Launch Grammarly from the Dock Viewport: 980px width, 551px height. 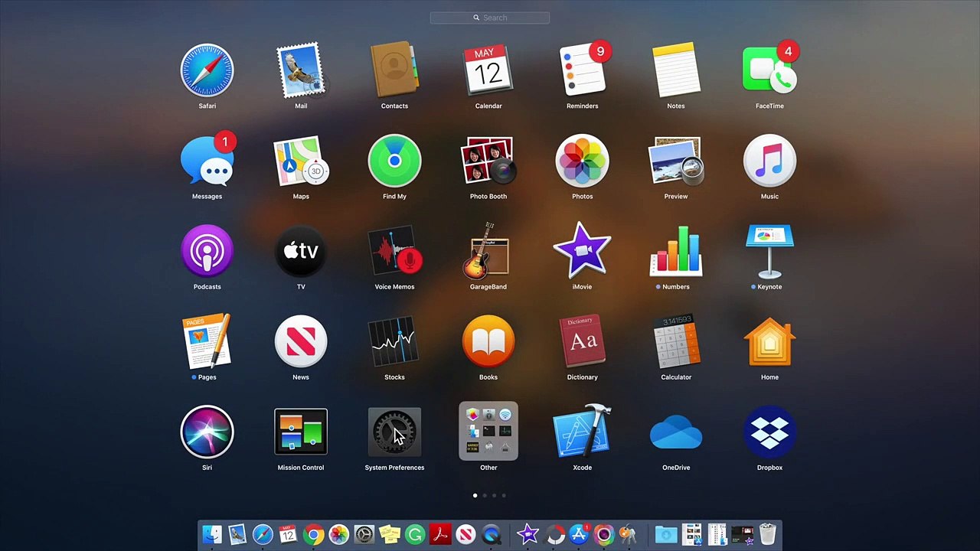pyautogui.click(x=415, y=534)
